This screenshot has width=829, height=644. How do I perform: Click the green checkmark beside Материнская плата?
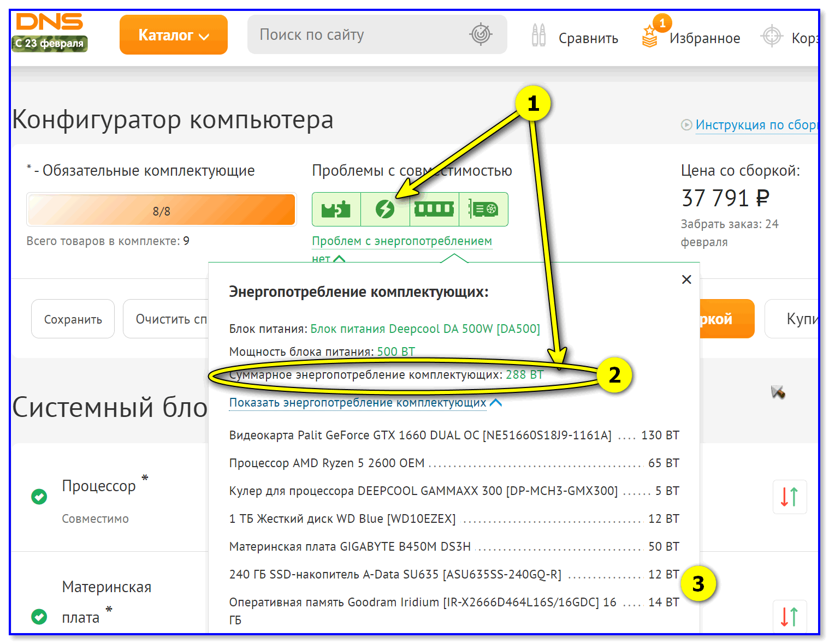point(39,617)
